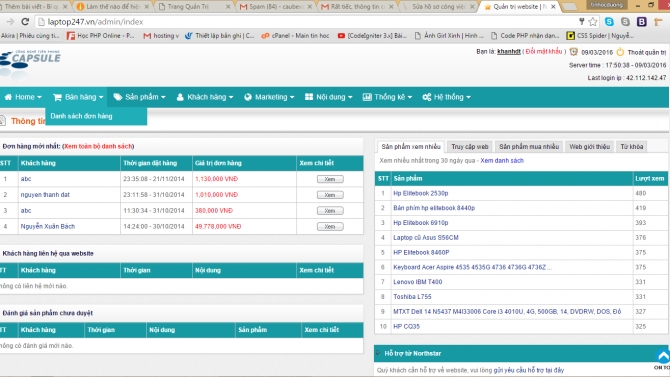Viewport: 670px width, 377px height.
Task: Open the hosting Gmail bookmark
Action: (x=161, y=36)
